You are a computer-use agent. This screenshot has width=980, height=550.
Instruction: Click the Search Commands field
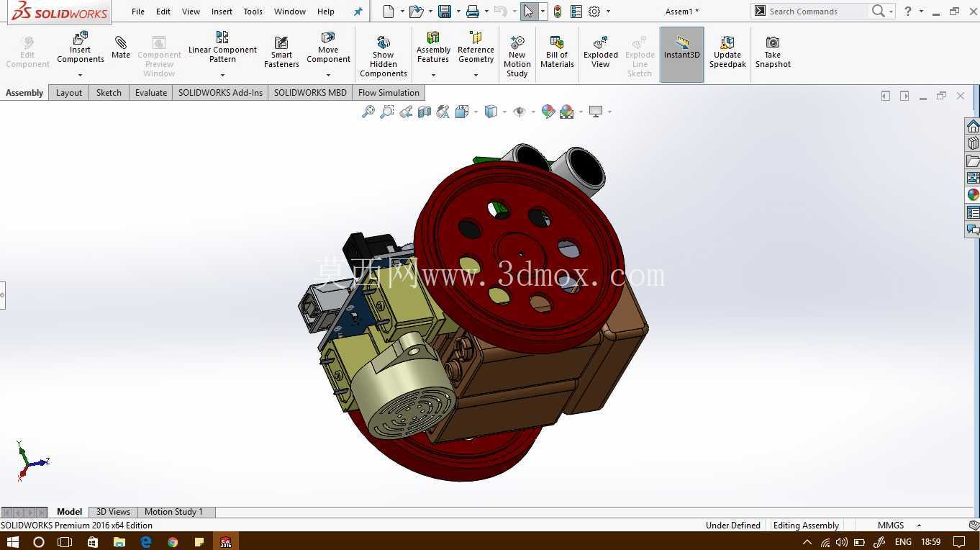[x=817, y=12]
